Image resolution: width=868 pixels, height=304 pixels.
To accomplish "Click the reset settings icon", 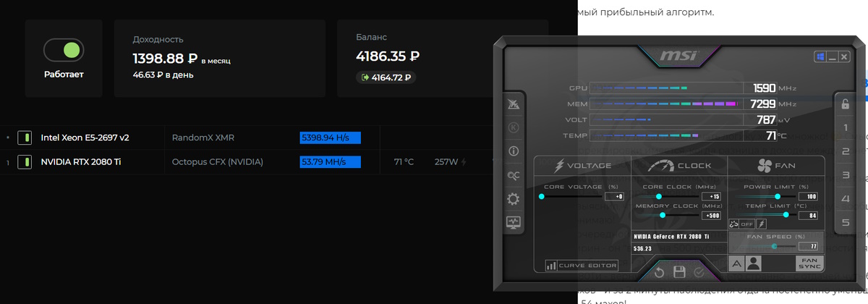I will coord(659,272).
